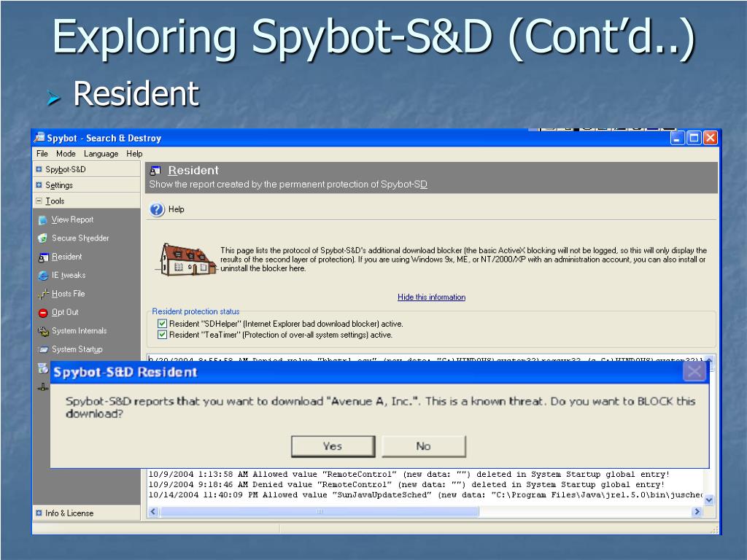This screenshot has height=560, width=747.
Task: Select the Opt Out label
Action: (65, 312)
